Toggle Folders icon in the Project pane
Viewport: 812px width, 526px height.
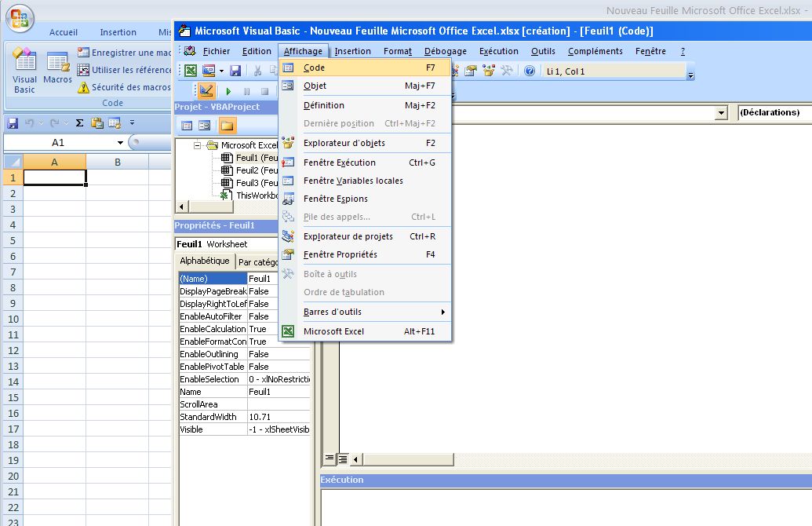227,126
